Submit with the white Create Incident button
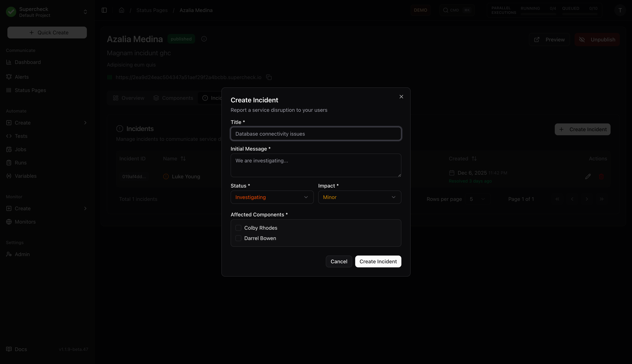The height and width of the screenshot is (364, 632). pyautogui.click(x=378, y=261)
